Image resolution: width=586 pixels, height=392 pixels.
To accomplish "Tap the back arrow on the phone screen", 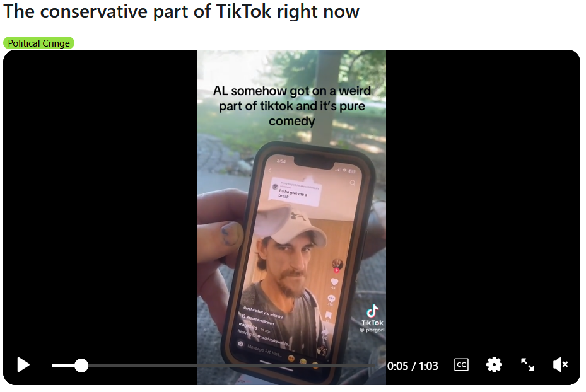I will [x=270, y=171].
